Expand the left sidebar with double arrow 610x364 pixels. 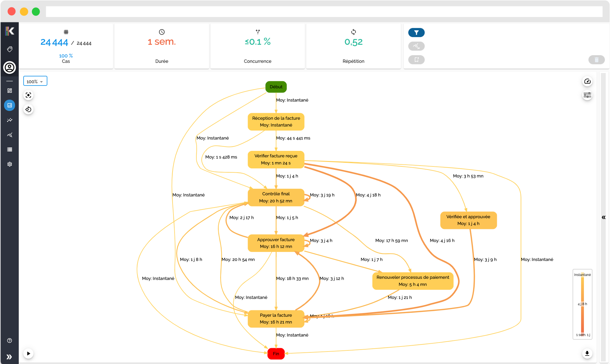click(x=10, y=357)
